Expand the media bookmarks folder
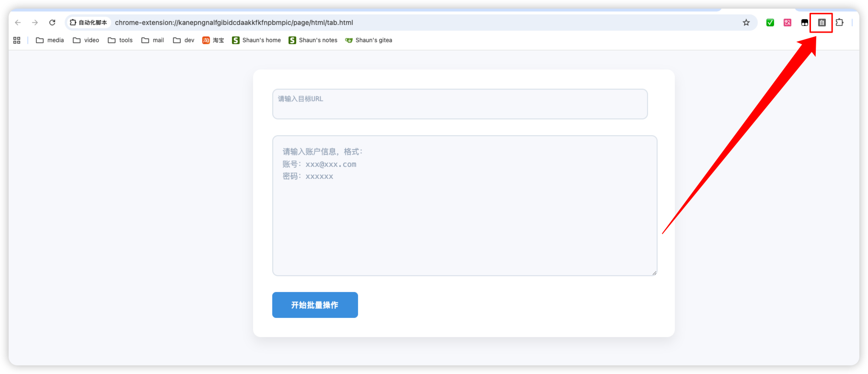868x374 pixels. click(50, 40)
